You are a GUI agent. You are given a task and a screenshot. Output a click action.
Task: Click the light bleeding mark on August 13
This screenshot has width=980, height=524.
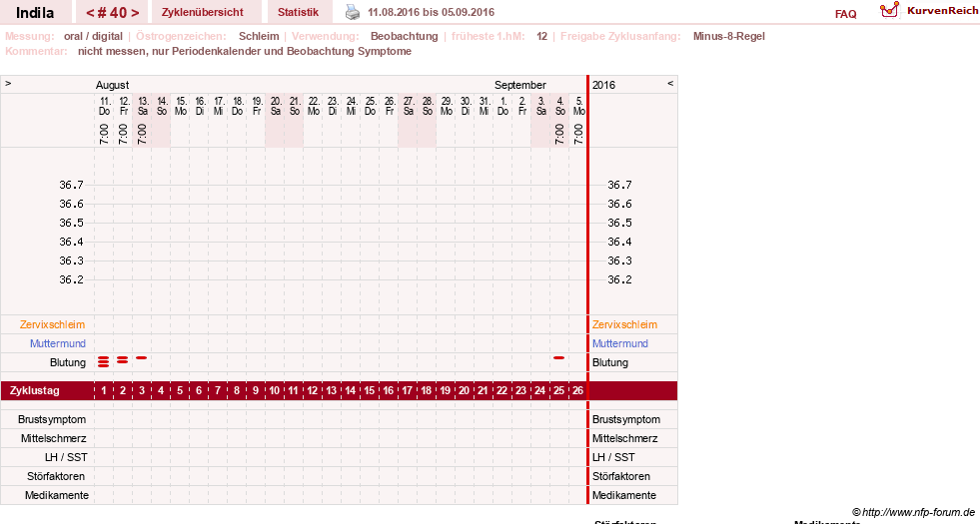point(141,358)
